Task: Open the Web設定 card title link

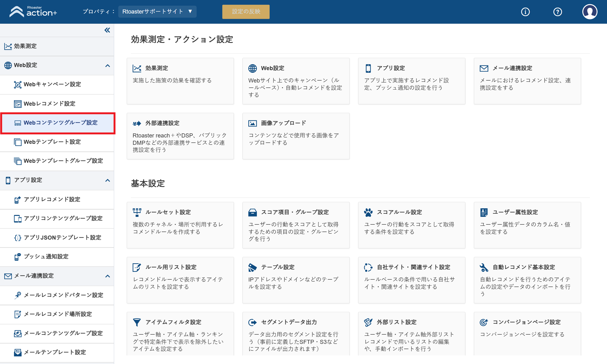Action: [273, 68]
